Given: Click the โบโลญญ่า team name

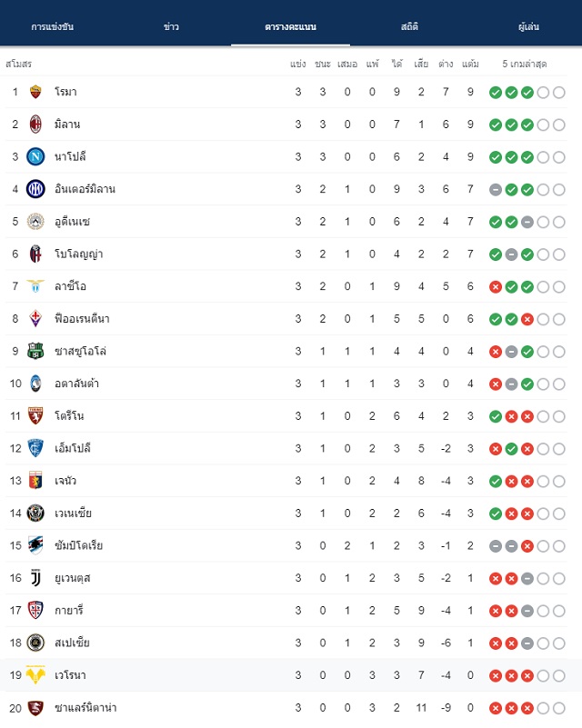Looking at the screenshot, I should point(78,254).
